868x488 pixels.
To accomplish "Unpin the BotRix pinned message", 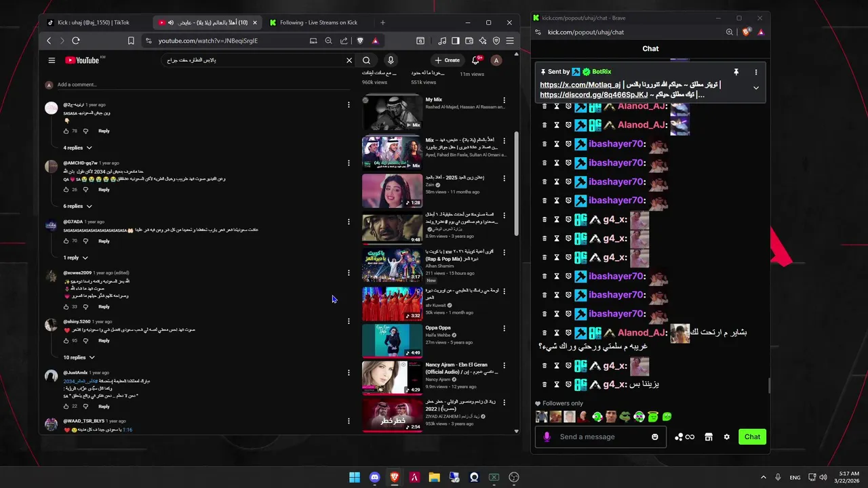I will coord(736,72).
